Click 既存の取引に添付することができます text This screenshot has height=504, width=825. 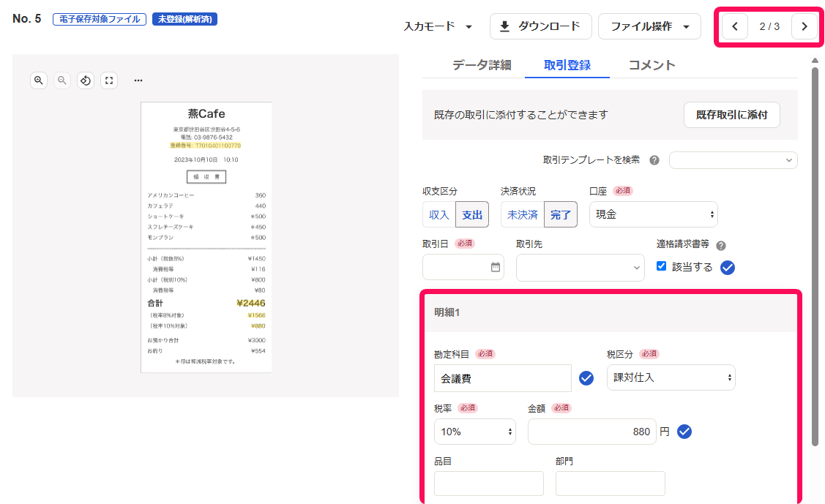tap(521, 115)
